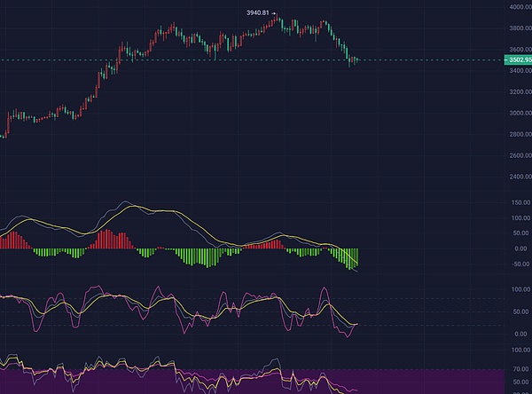
Task: Select the 3000.00 price axis label
Action: (x=519, y=114)
